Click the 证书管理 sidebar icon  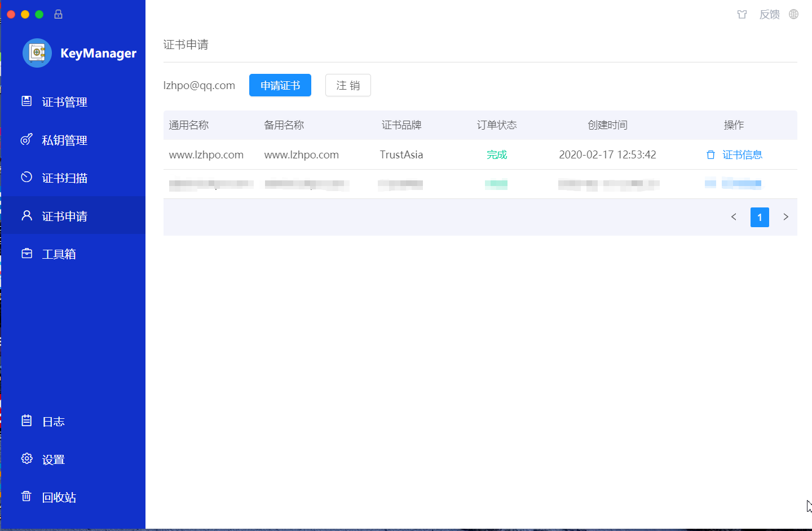[x=27, y=101]
